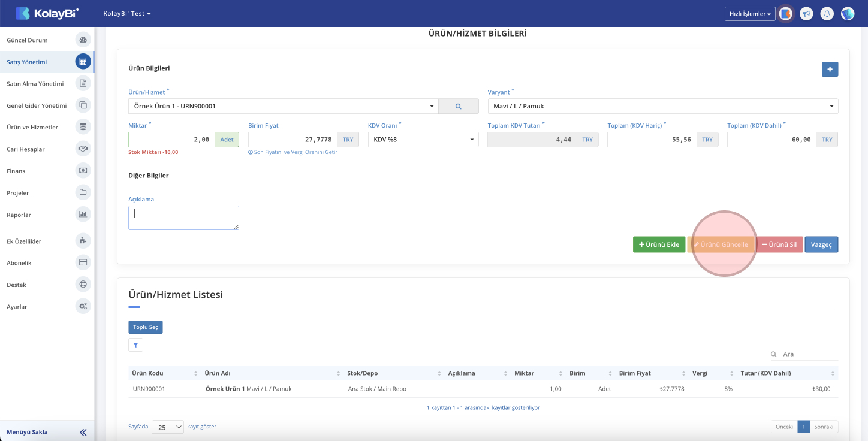The width and height of the screenshot is (868, 441).
Task: Click the Açıklama text area
Action: click(183, 218)
